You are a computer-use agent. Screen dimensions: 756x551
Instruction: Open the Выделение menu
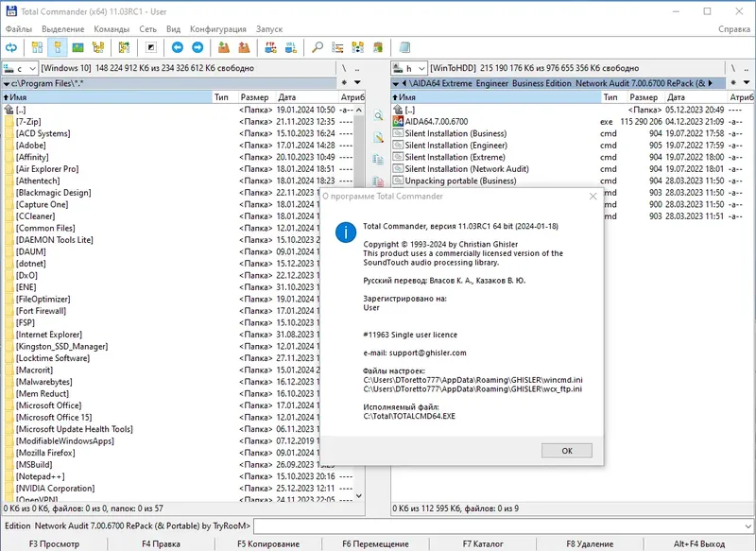[62, 29]
